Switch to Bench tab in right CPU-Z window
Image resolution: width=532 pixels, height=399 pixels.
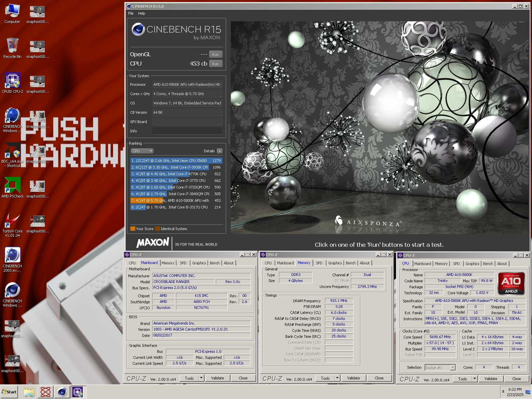[x=488, y=264]
